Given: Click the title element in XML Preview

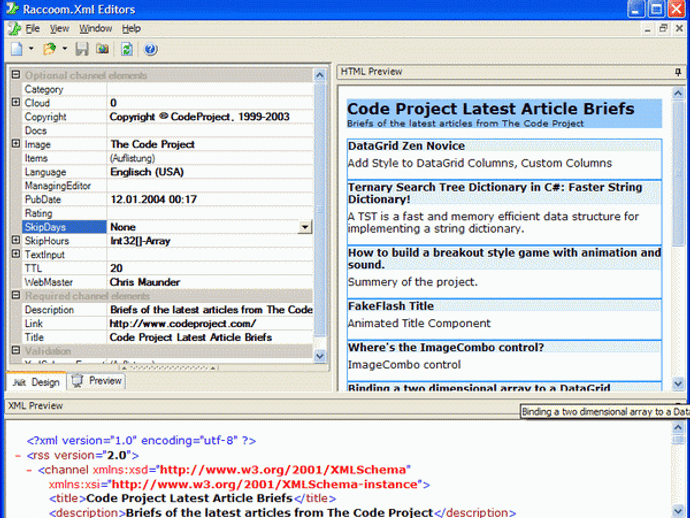Looking at the screenshot, I should 192,498.
